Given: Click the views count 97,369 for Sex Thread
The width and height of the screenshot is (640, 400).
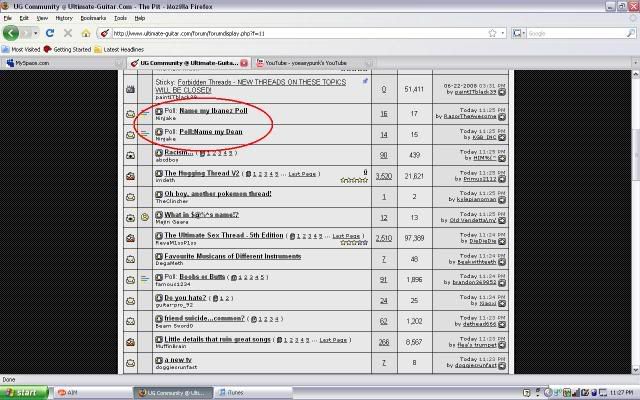Looking at the screenshot, I should click(x=414, y=238).
